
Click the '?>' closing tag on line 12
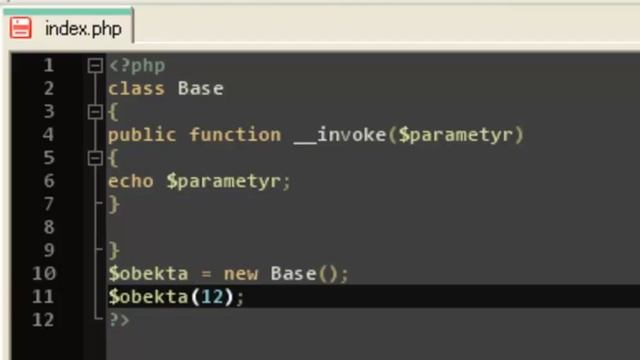point(119,320)
